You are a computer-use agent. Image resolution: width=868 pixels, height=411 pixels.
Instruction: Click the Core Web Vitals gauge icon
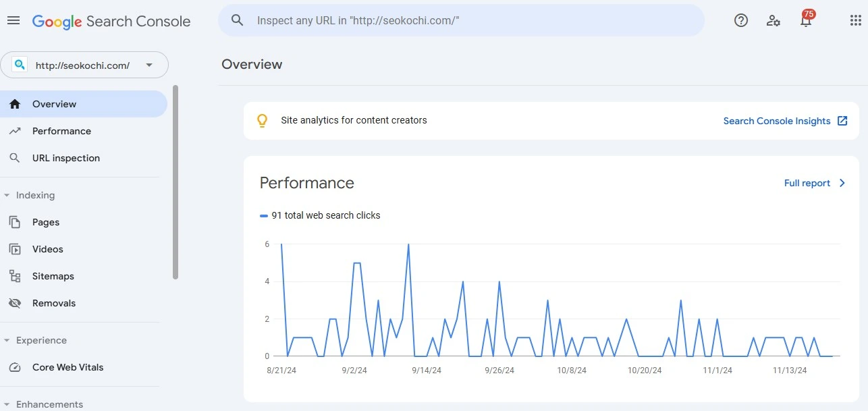click(x=15, y=367)
